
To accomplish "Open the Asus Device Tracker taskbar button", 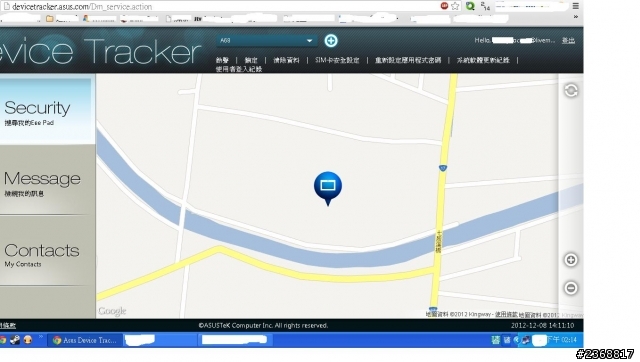I will [x=85, y=340].
